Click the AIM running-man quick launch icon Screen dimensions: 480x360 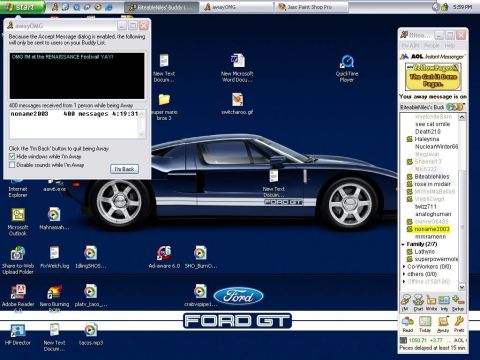click(x=55, y=7)
